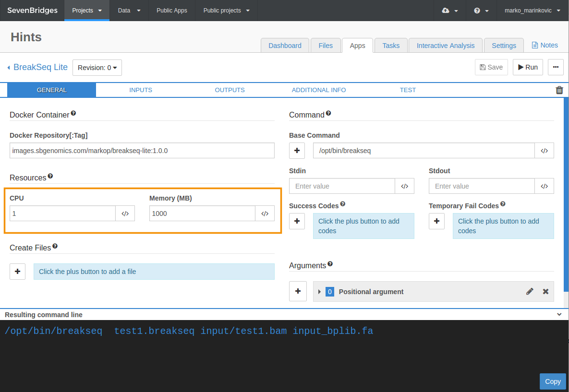Image resolution: width=569 pixels, height=392 pixels.
Task: Open expression editor for CPU field
Action: pyautogui.click(x=125, y=214)
